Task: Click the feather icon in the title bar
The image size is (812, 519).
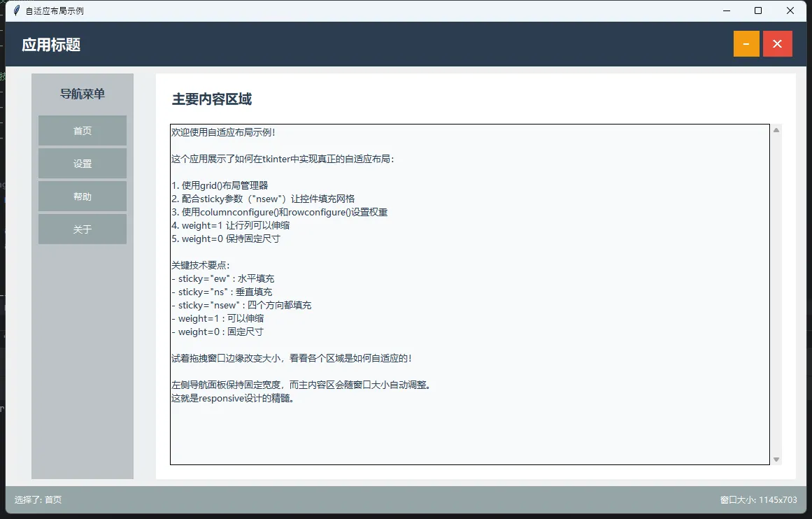Action: (17, 11)
